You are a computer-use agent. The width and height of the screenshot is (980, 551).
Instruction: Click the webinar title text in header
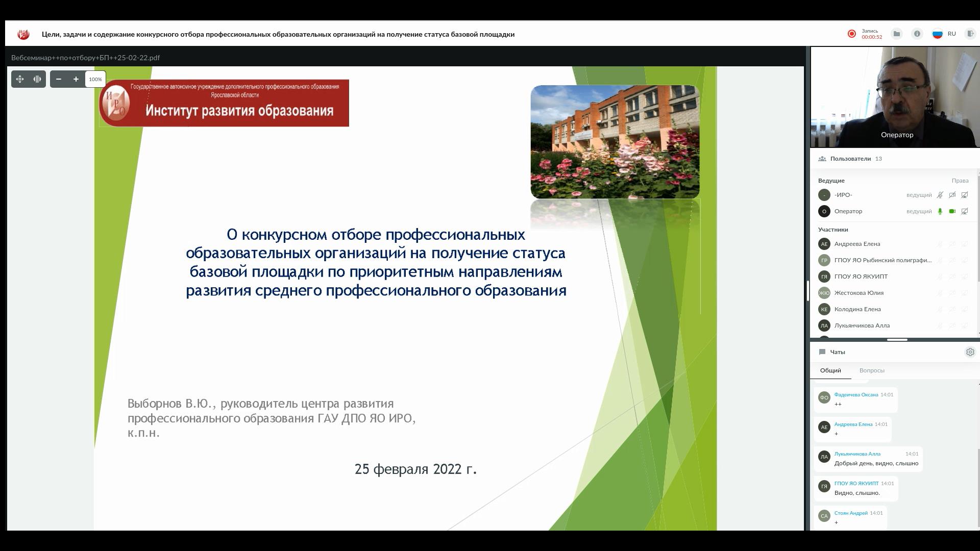click(278, 34)
